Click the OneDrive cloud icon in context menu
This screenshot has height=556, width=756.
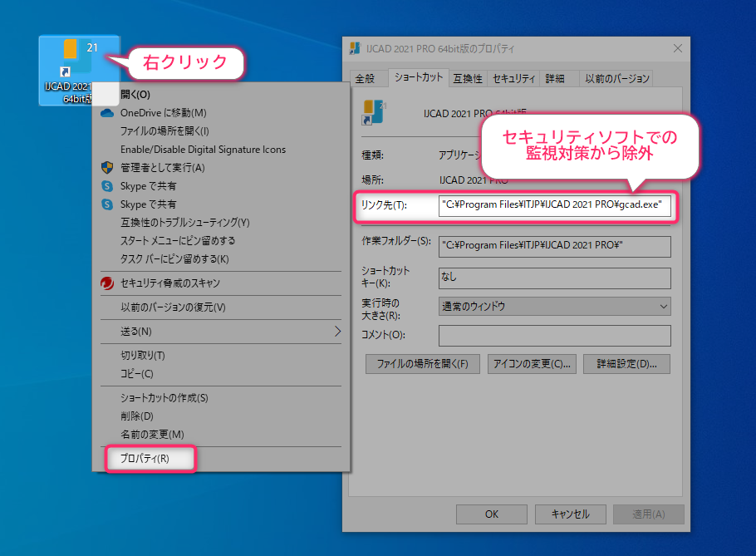coord(107,113)
